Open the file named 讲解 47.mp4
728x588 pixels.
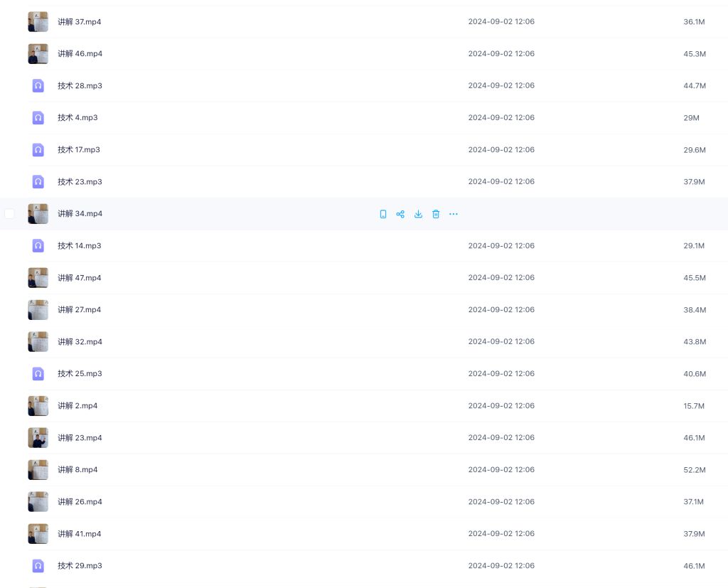coord(80,278)
